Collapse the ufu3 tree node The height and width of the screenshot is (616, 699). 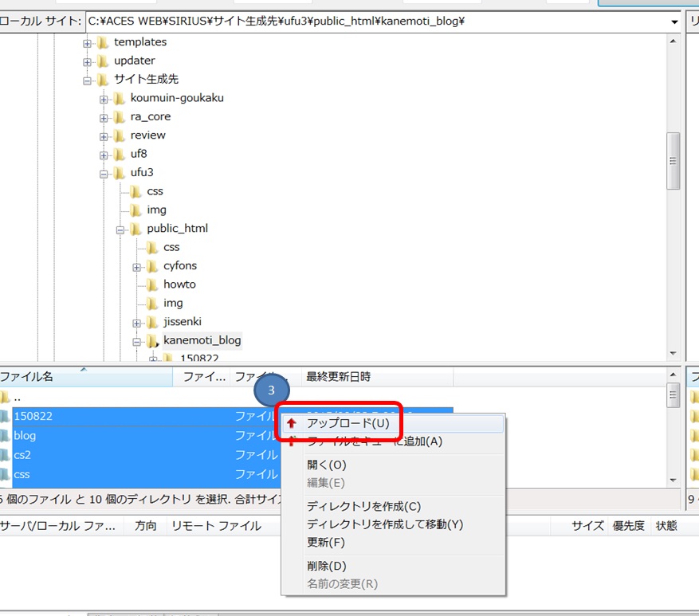tap(104, 172)
